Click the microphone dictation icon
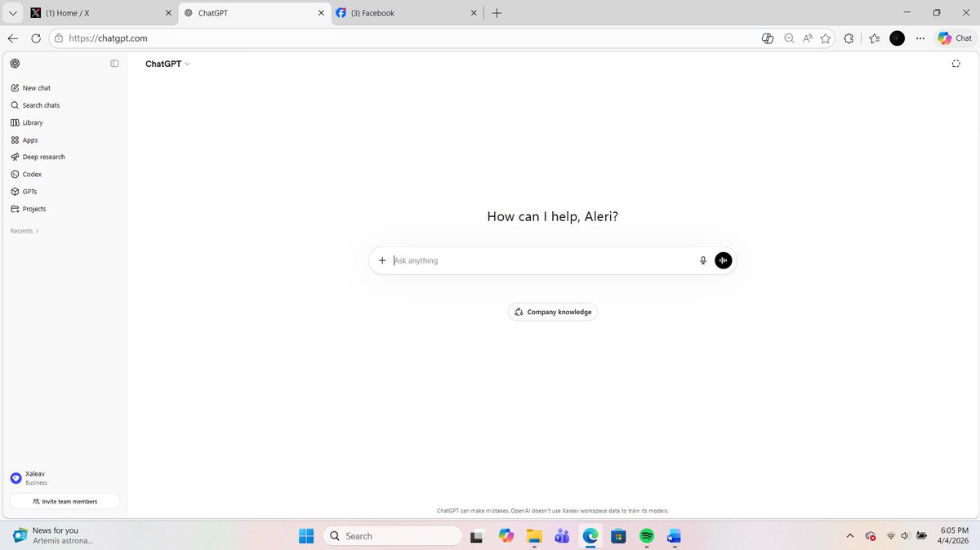980x550 pixels. pos(703,260)
